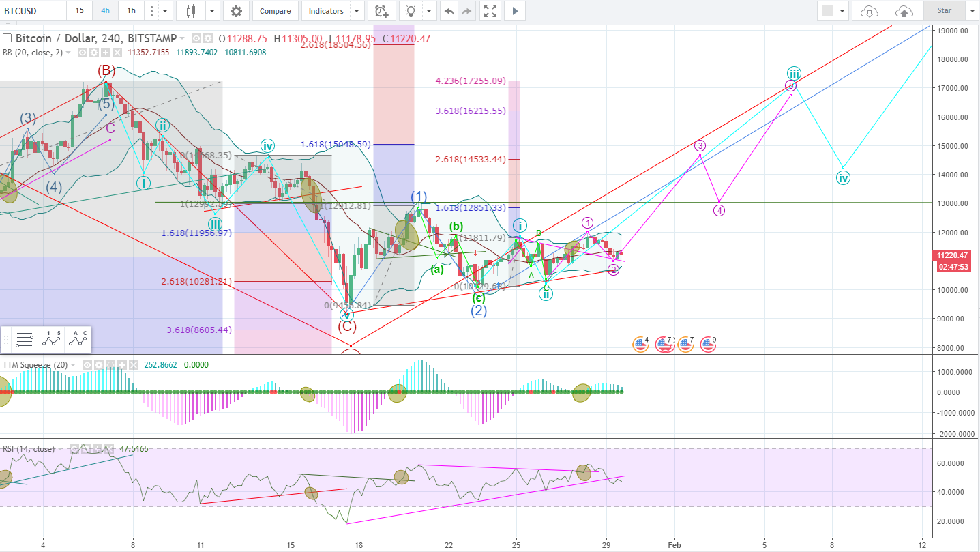Viewport: 980px width, 552px height.
Task: Click plus icon beside BB indicator
Action: 105,53
